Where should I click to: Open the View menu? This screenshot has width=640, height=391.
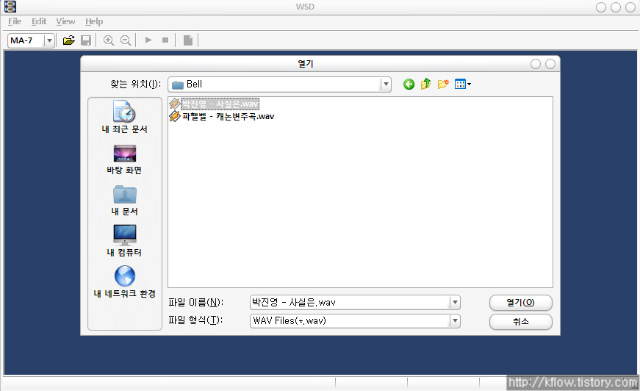[65, 21]
